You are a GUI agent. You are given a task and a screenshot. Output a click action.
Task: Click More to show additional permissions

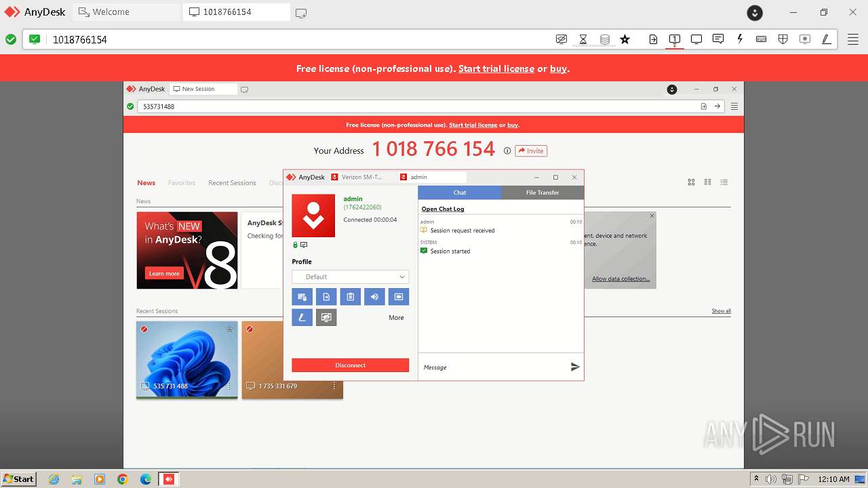397,317
